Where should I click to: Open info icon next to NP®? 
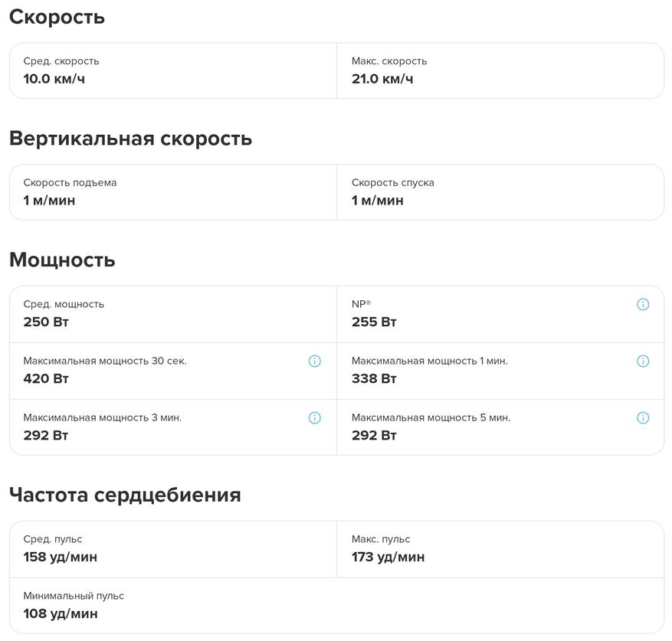click(x=642, y=304)
